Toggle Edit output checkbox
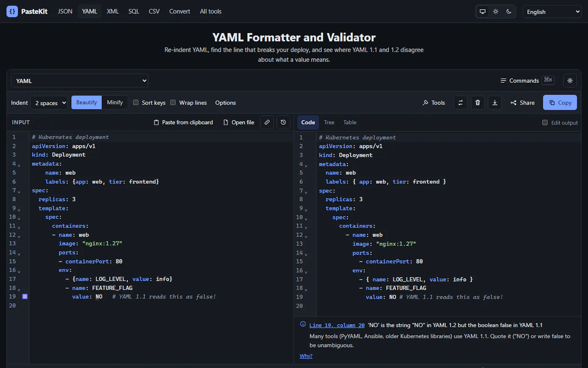 (x=545, y=123)
